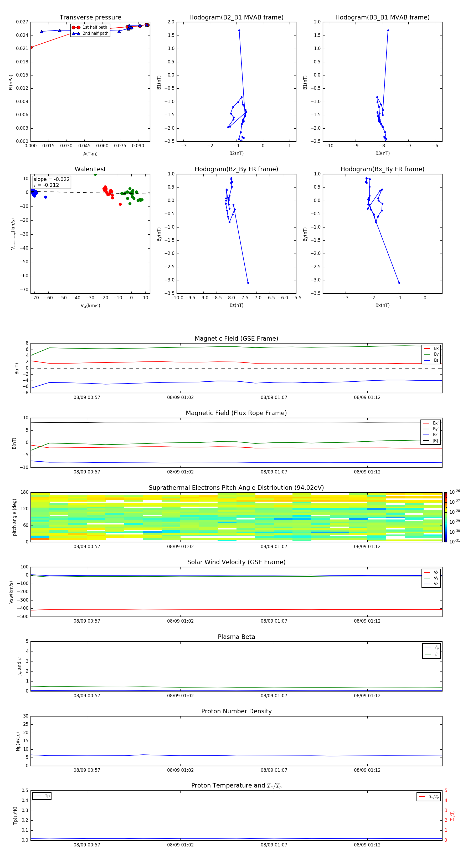Click the A(T·m) x-axis label

90,154
